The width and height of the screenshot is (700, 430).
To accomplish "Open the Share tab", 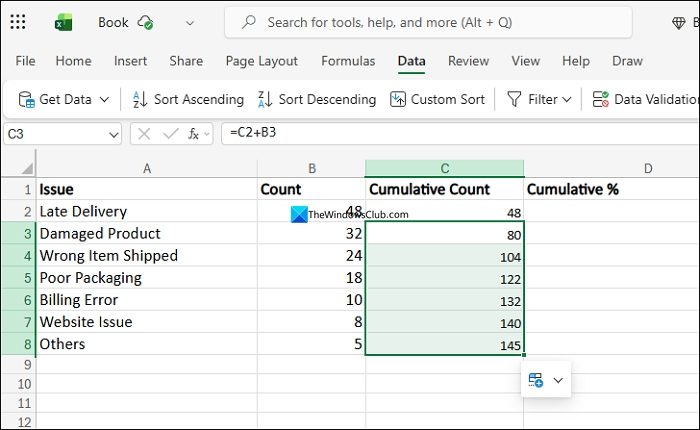I will click(186, 61).
